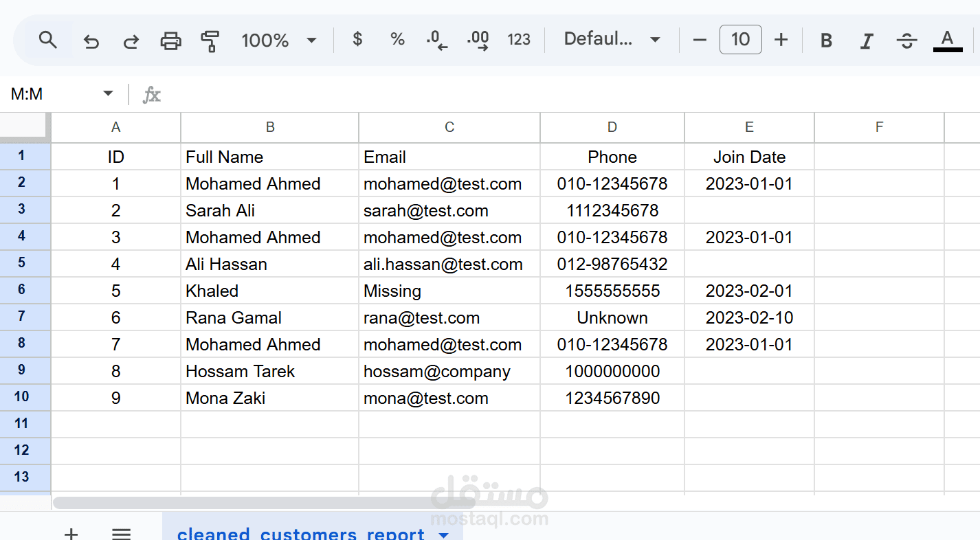Open the Default font dropdown
Image resolution: width=980 pixels, height=540 pixels.
612,40
